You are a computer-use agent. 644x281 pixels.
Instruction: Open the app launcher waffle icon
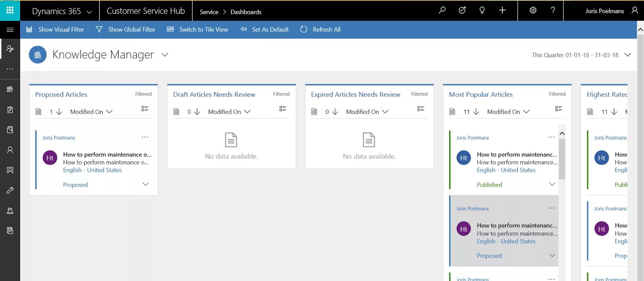coord(10,10)
